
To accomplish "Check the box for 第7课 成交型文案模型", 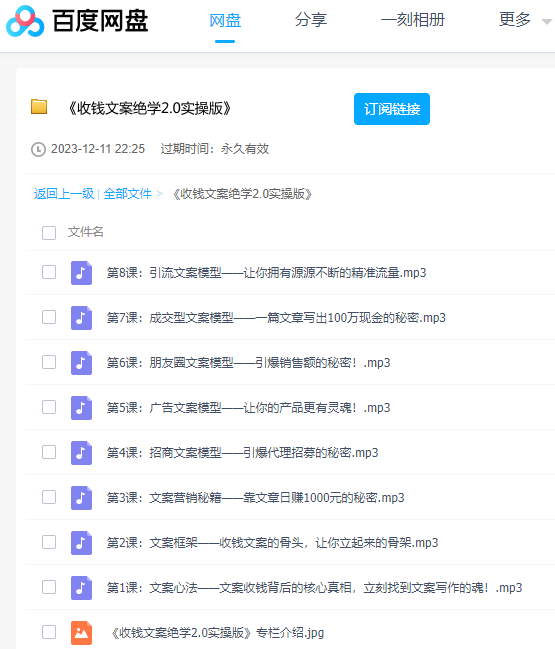I will pyautogui.click(x=49, y=317).
